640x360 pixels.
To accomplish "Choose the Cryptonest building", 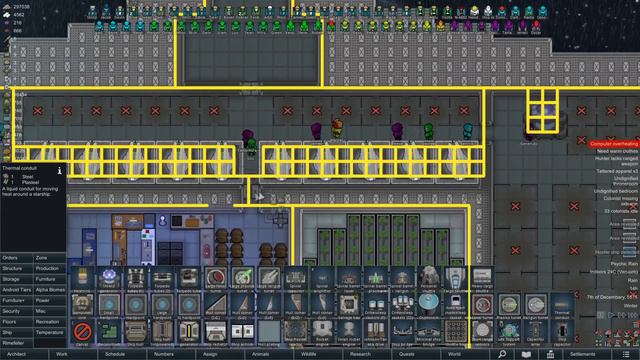I will click(x=429, y=306).
